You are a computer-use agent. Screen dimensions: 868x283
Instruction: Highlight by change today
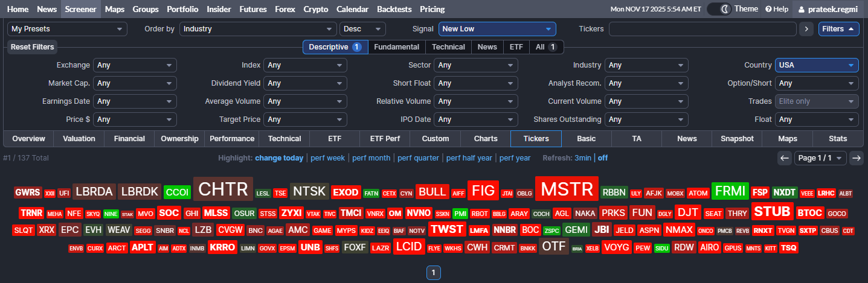click(x=279, y=158)
